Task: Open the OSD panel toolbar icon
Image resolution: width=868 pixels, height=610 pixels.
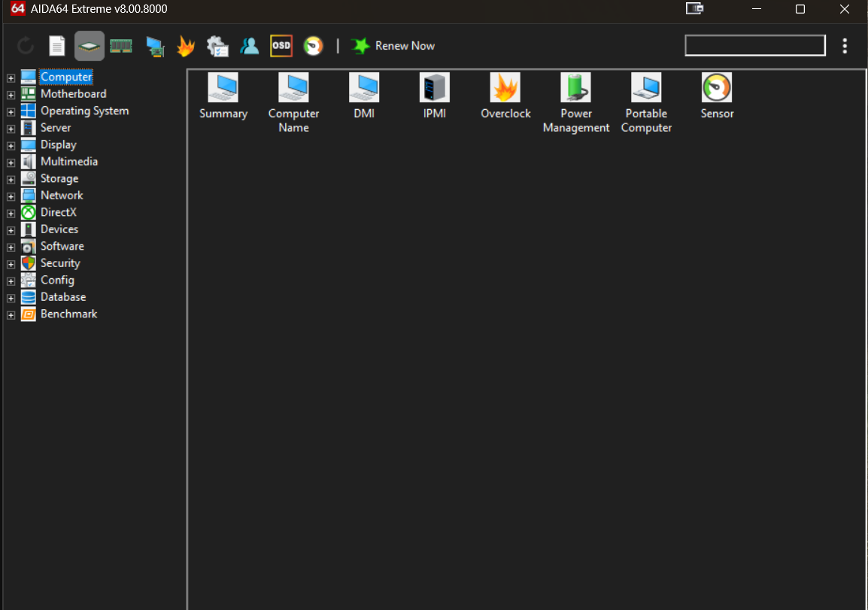Action: point(281,46)
